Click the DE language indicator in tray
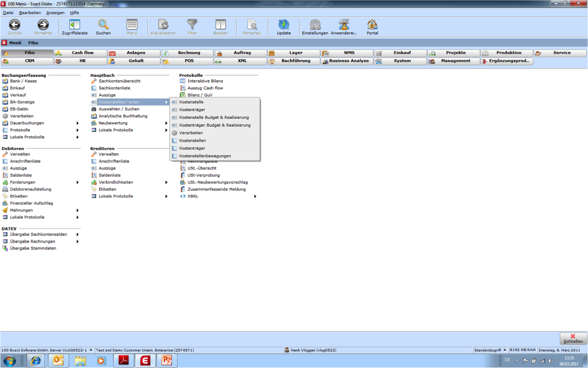The height and width of the screenshot is (368, 588). [507, 360]
